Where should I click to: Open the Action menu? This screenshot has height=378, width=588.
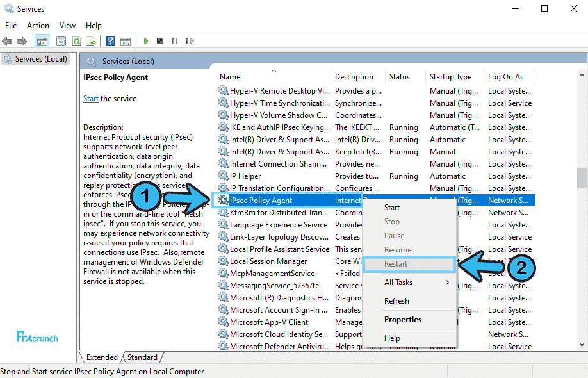pyautogui.click(x=38, y=26)
